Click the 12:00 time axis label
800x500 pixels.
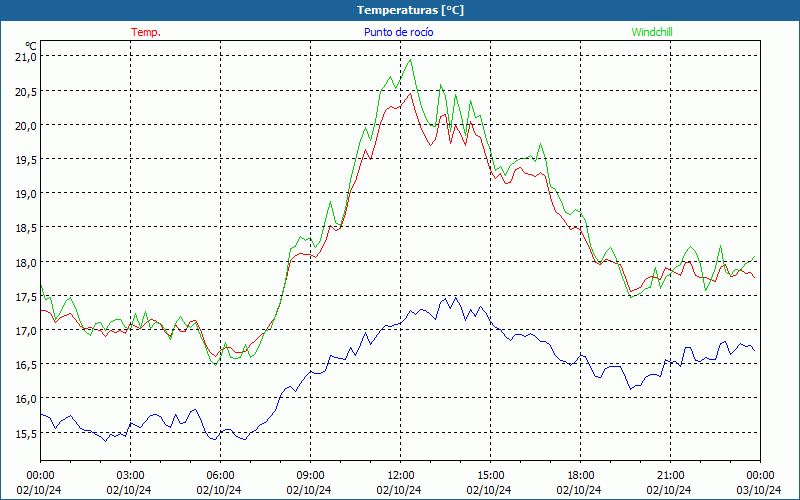tap(401, 476)
